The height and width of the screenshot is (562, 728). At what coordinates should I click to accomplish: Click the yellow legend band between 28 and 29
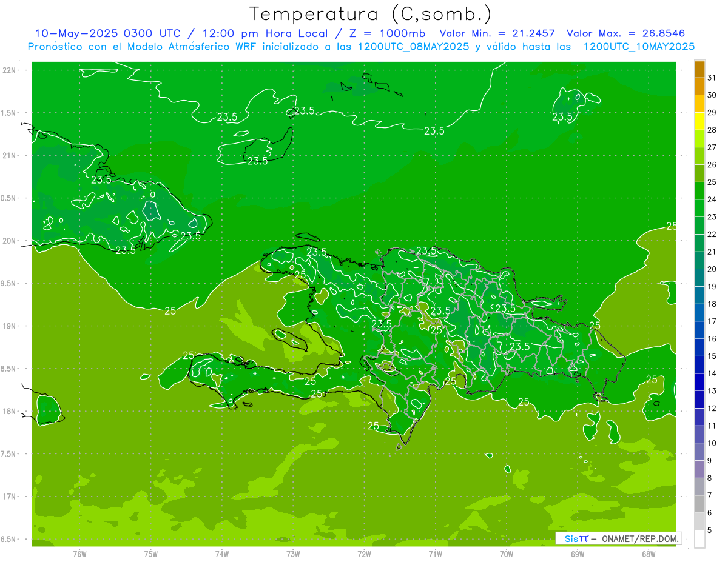(x=699, y=121)
